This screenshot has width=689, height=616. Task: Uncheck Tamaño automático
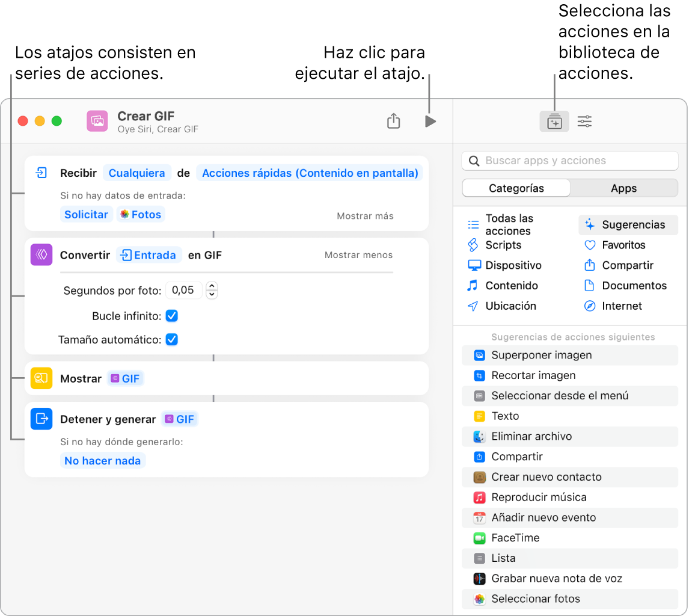[171, 339]
